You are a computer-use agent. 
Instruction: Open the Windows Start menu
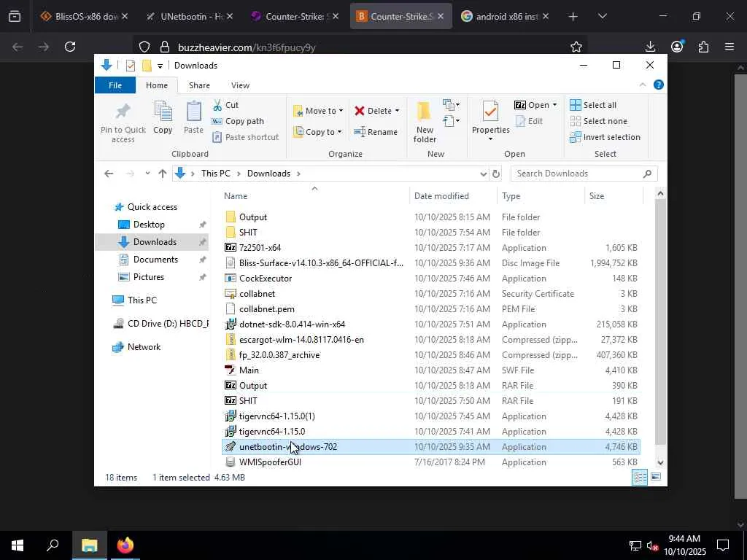(18, 545)
